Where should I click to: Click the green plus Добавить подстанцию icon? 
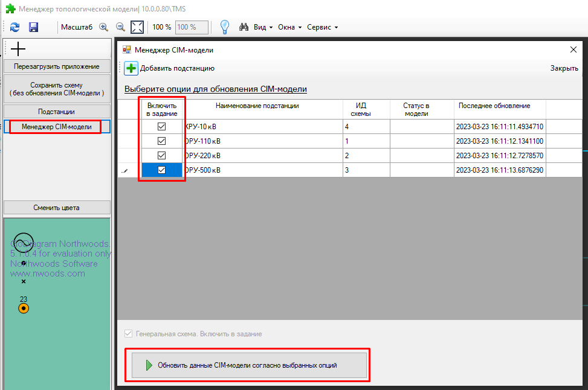pyautogui.click(x=131, y=68)
